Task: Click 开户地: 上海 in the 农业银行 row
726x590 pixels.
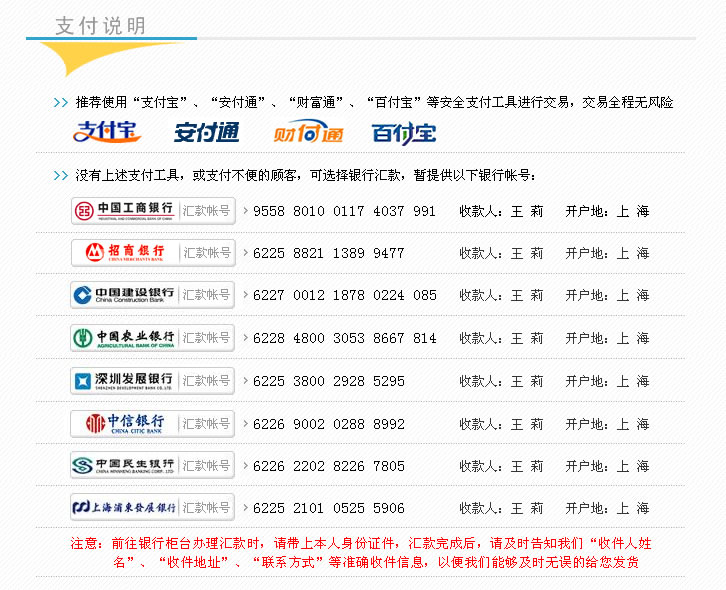Action: click(x=607, y=339)
